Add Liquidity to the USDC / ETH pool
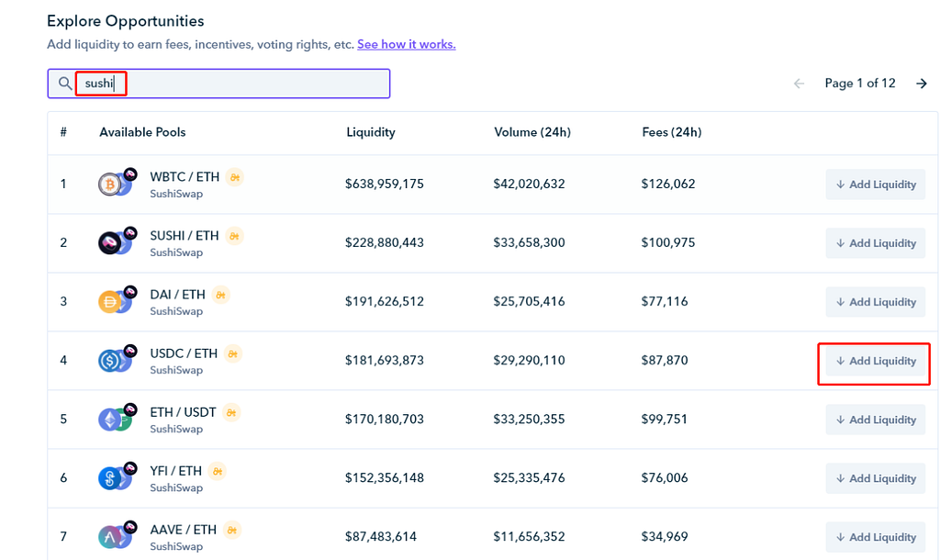Screen dimensions: 940x560 pyautogui.click(x=875, y=362)
